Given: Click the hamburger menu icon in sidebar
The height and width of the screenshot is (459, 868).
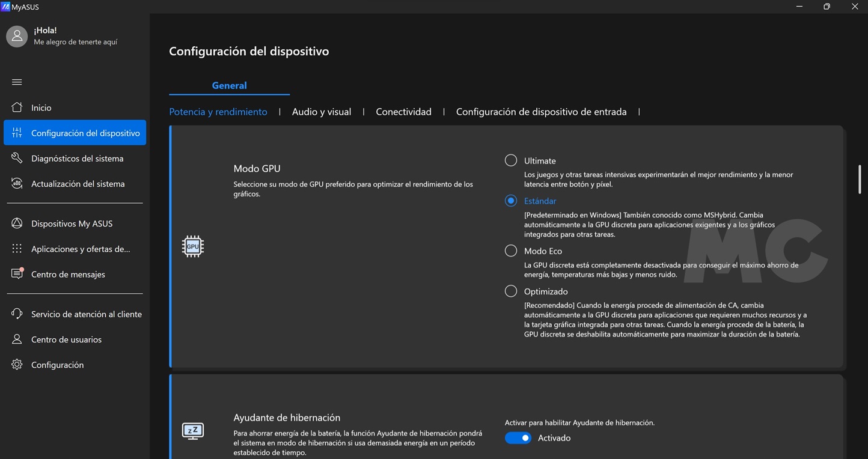Looking at the screenshot, I should click(x=17, y=82).
